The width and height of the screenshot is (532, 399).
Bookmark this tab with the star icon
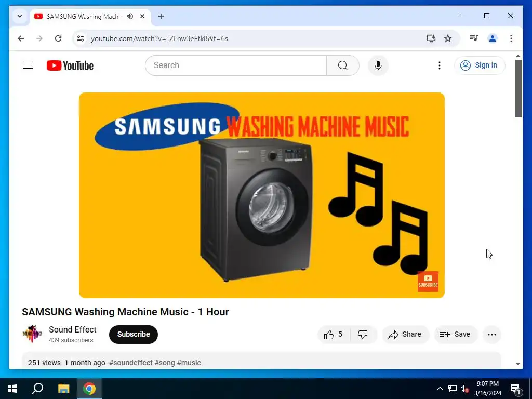pos(448,38)
